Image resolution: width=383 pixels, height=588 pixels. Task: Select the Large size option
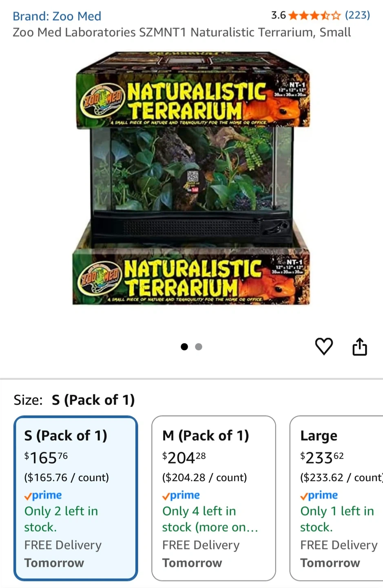[337, 498]
